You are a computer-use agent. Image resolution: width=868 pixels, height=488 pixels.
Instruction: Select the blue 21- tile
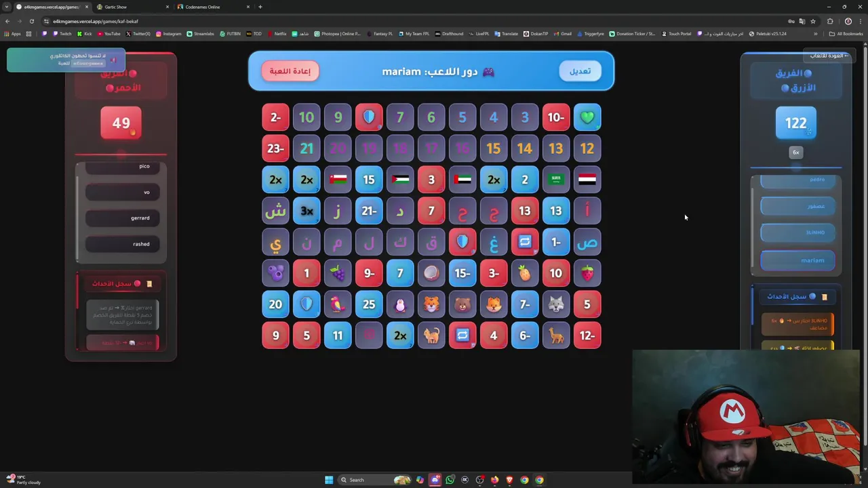[369, 211]
